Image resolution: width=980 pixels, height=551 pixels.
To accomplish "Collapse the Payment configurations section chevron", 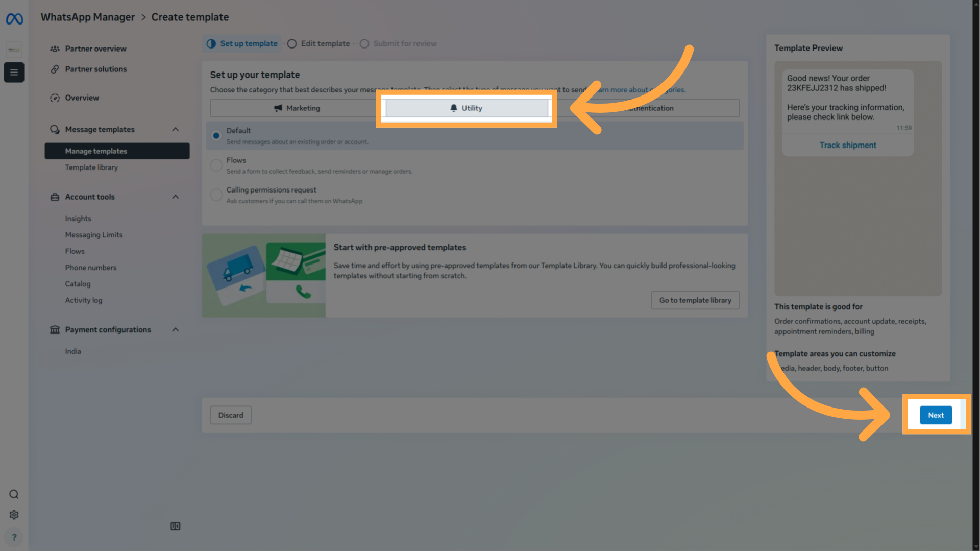I will tap(176, 330).
